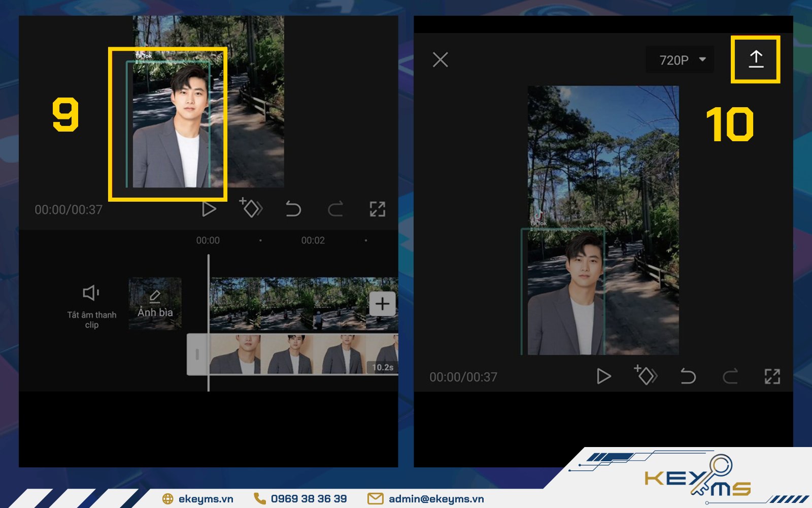Select the fullscreen icon on the export screen
812x508 pixels.
click(772, 377)
